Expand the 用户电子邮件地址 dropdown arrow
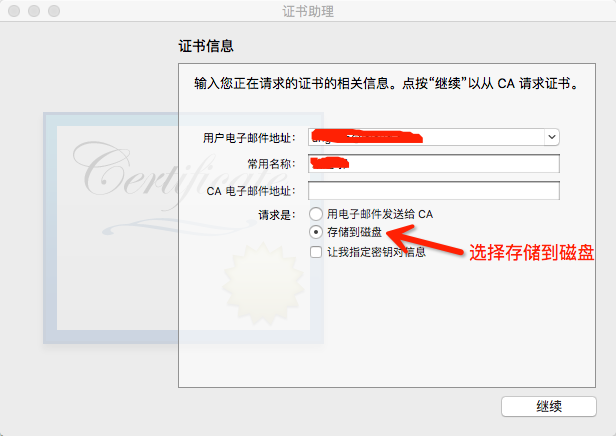 coord(552,137)
